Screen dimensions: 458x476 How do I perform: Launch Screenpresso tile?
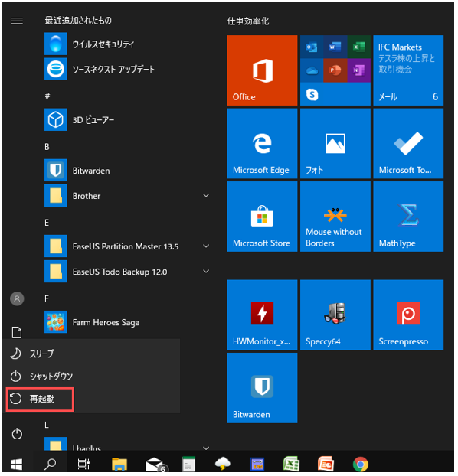tap(408, 315)
